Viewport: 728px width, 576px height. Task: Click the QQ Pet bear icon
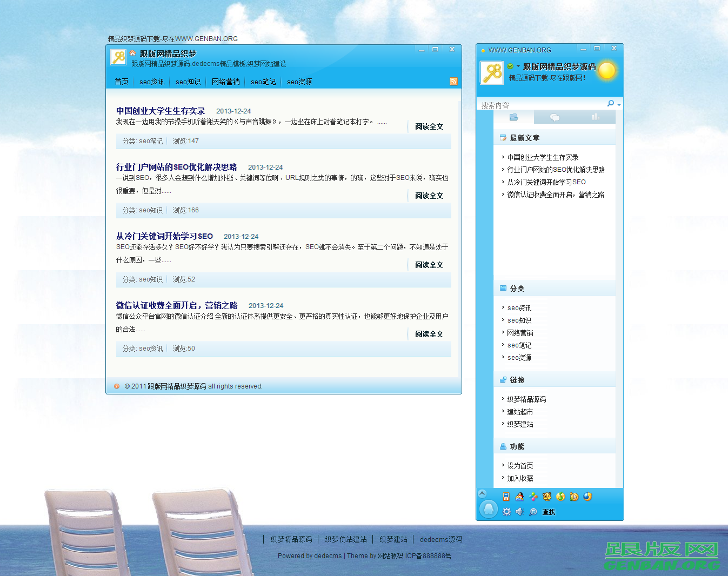coord(547,497)
